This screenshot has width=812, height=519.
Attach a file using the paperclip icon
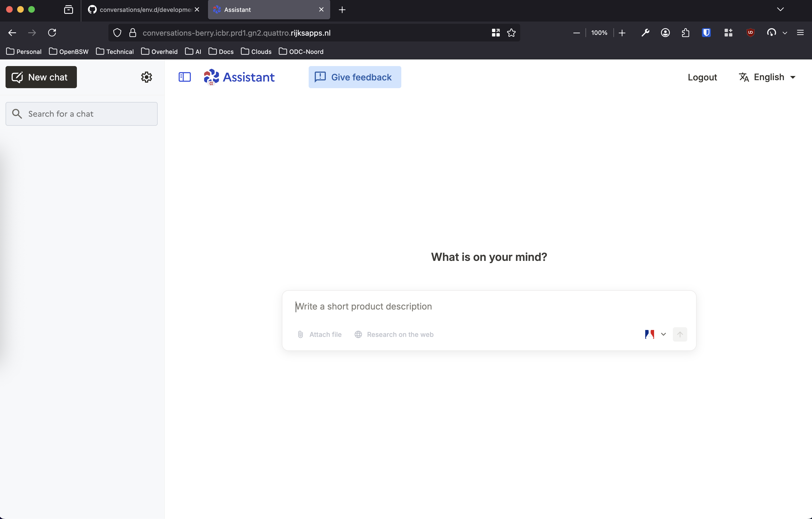point(300,334)
